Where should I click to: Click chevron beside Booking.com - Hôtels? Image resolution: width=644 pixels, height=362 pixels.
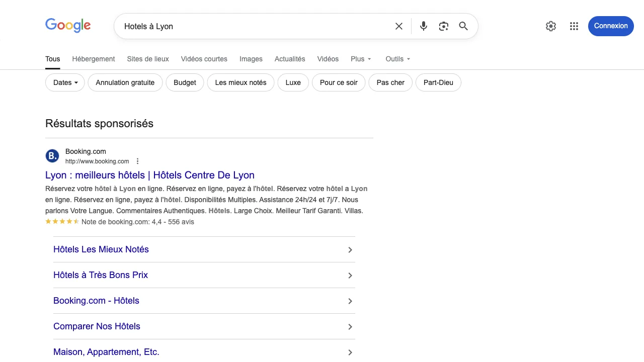click(350, 301)
